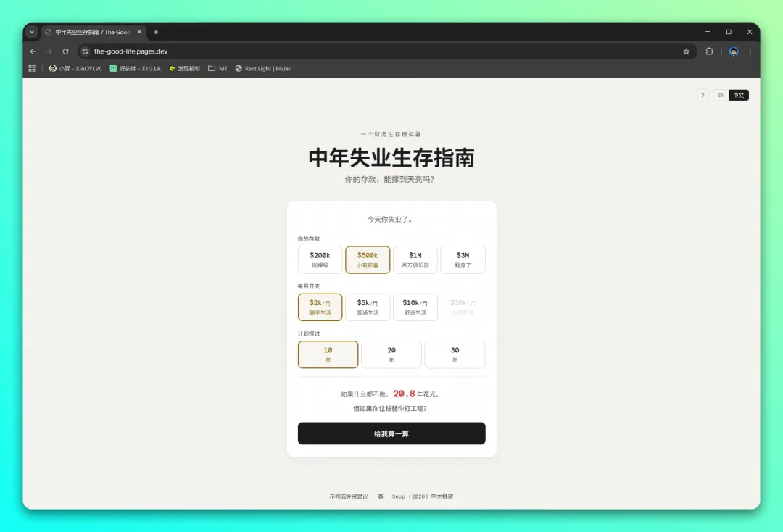Minimize the browser window

pos(708,32)
